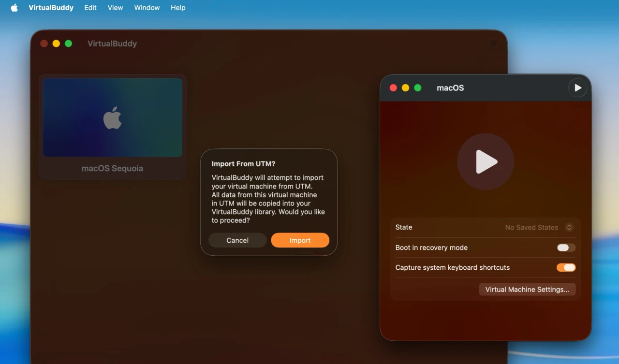Open the Help menu
The width and height of the screenshot is (619, 364).
pyautogui.click(x=177, y=7)
